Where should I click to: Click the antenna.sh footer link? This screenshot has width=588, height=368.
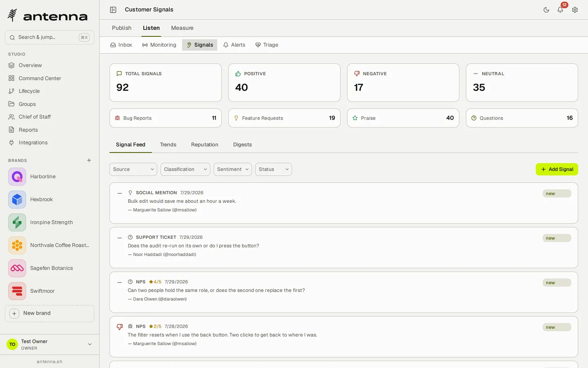tap(49, 362)
